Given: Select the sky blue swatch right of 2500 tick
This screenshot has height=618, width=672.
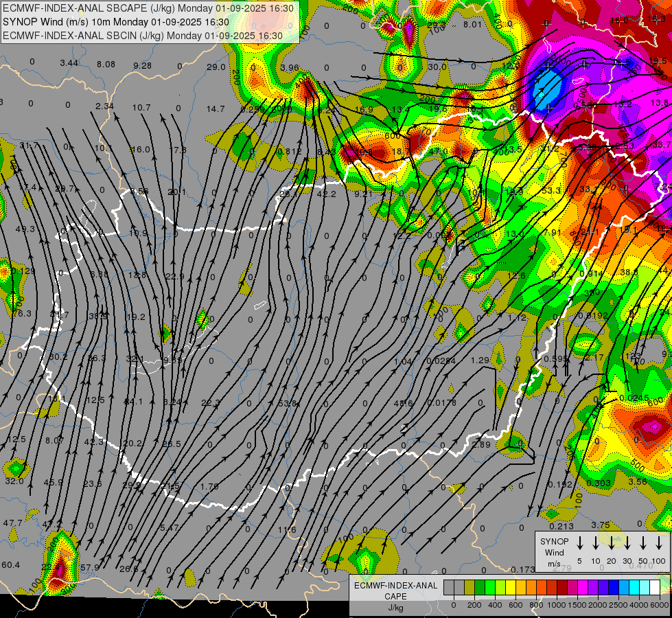Looking at the screenshot, I should (x=623, y=587).
